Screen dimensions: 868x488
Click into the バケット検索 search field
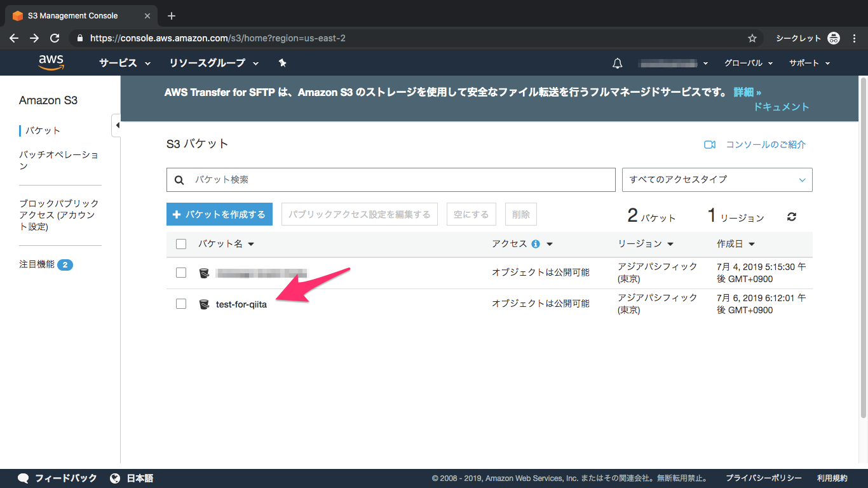(x=391, y=180)
